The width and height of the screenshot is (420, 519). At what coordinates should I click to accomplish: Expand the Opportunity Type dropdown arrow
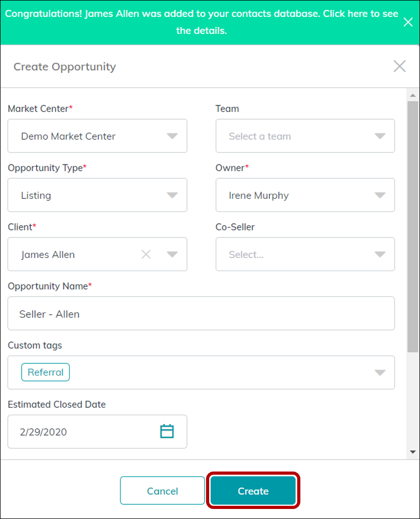pos(172,195)
